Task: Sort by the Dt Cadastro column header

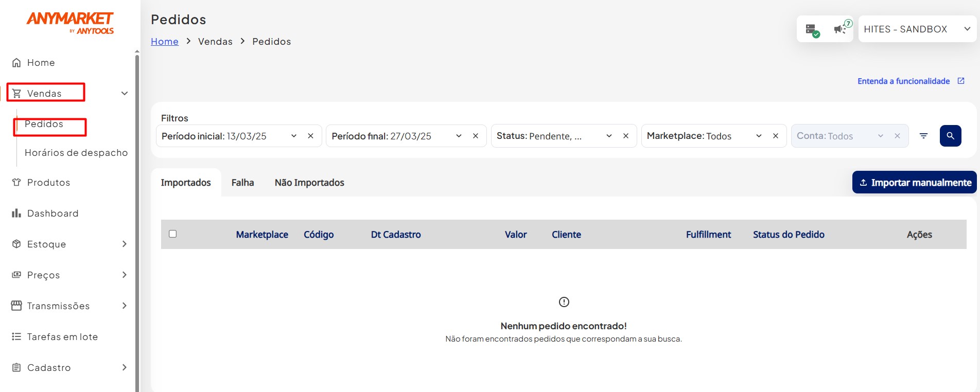Action: click(x=396, y=235)
